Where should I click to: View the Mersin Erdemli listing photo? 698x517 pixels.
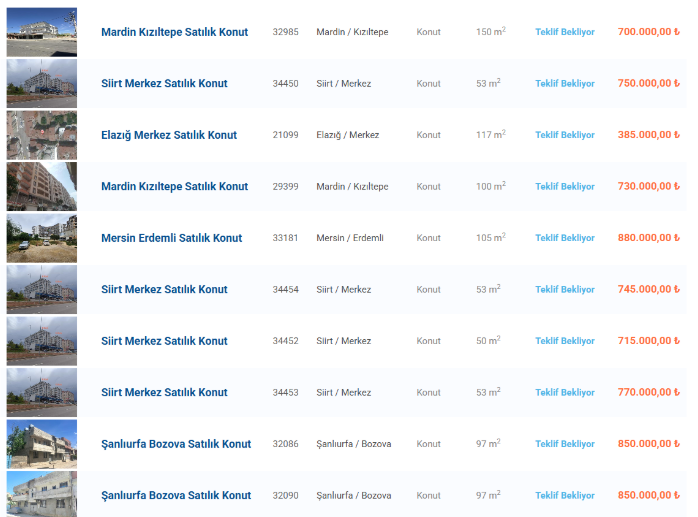(41, 238)
